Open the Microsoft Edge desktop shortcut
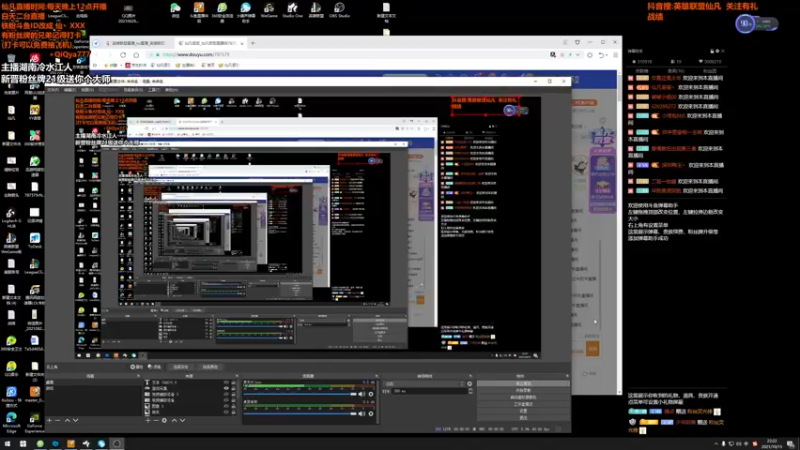 coord(11,418)
